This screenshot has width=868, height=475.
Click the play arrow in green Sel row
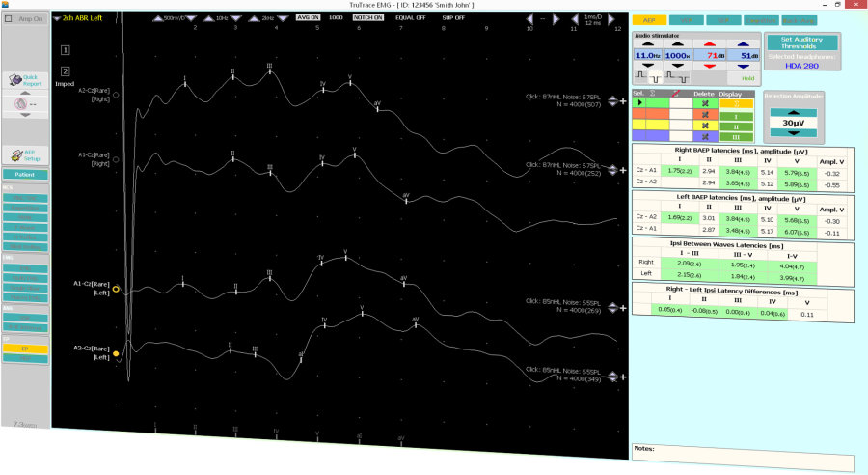640,103
